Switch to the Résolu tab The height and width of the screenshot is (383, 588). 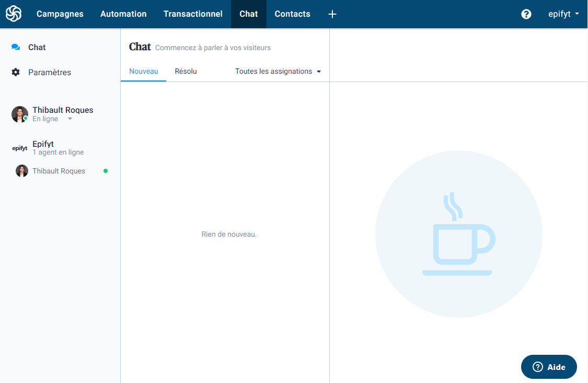[x=186, y=71]
